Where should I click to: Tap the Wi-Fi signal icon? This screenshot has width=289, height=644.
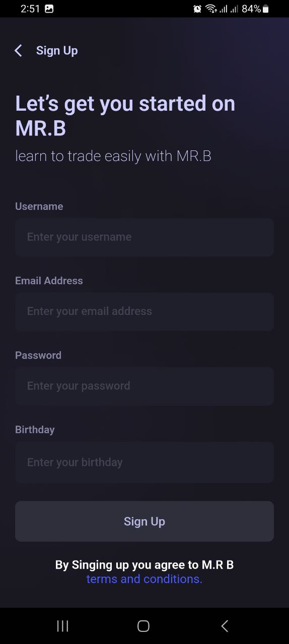click(211, 9)
